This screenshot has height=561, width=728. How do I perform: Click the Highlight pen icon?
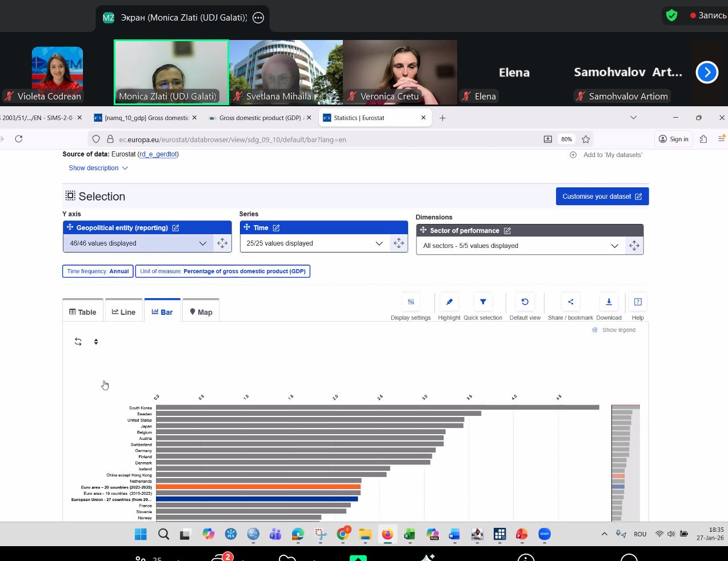pyautogui.click(x=449, y=302)
